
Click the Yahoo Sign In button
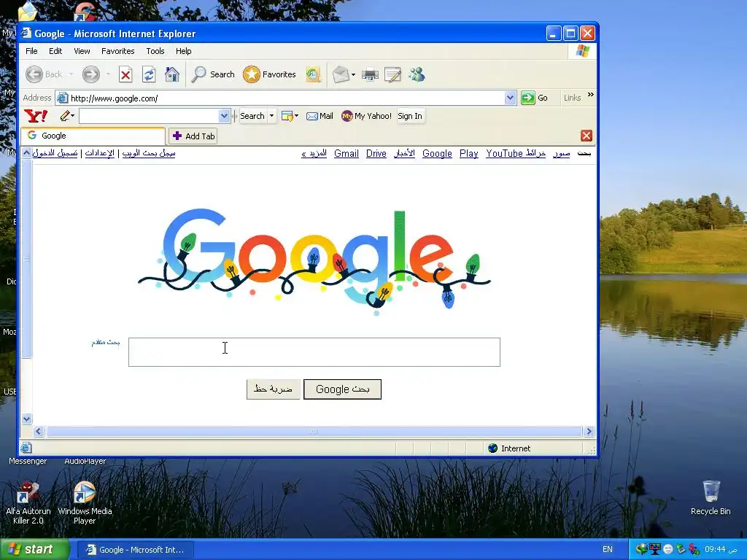pos(410,116)
